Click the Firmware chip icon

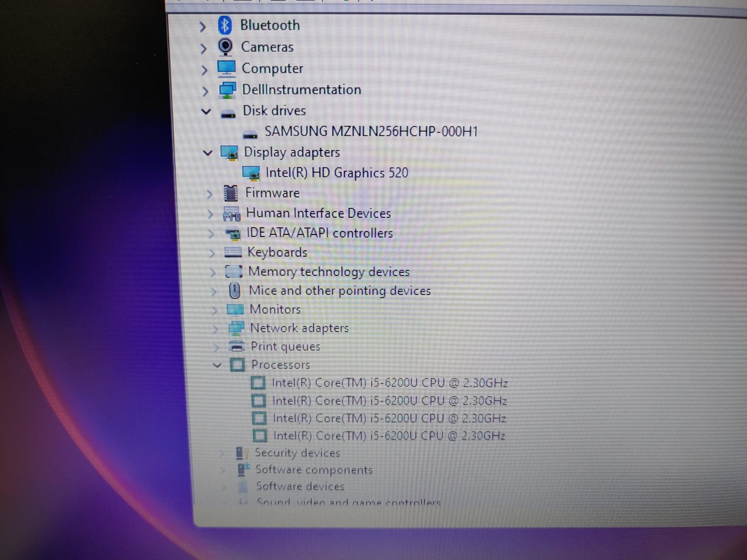point(231,193)
